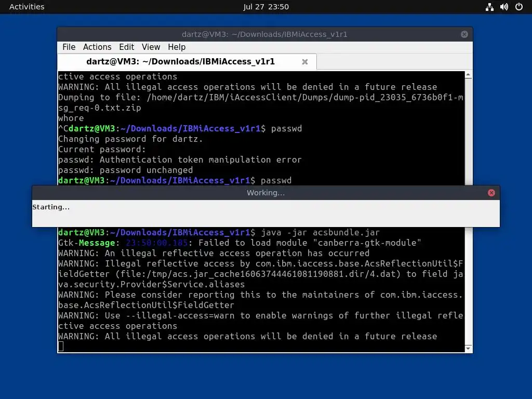Open the View menu in terminal
Image resolution: width=532 pixels, height=399 pixels.
151,47
